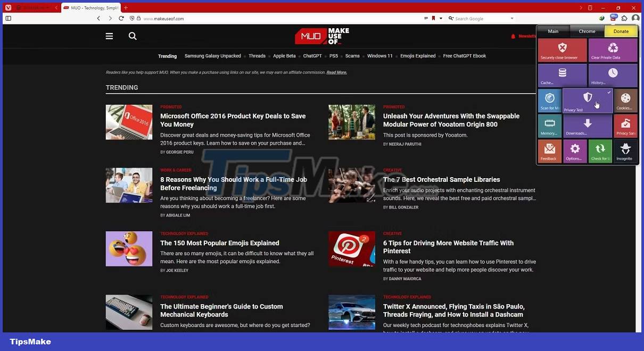Expand the tab list chevron near browser tabs
644x351 pixels.
point(56,7)
